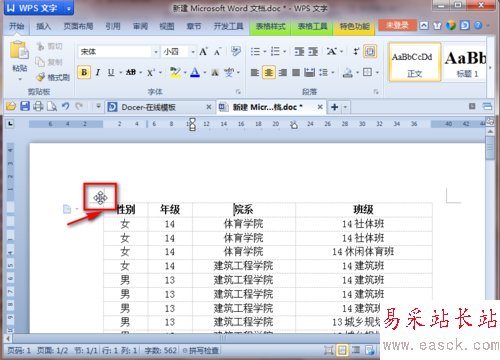Close the Docer-在线模板 tab

[x=209, y=107]
